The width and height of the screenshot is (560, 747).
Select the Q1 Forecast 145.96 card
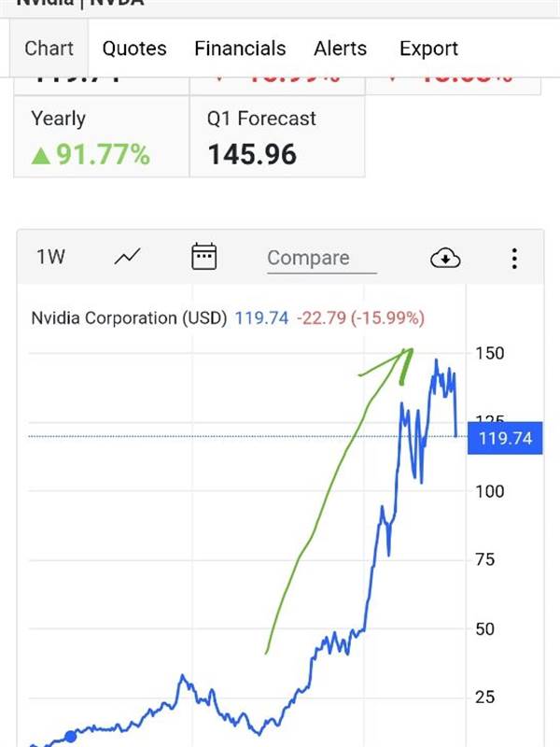[x=276, y=136]
